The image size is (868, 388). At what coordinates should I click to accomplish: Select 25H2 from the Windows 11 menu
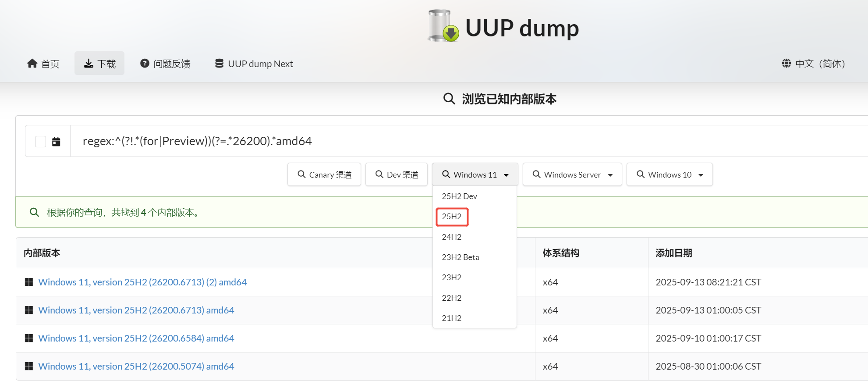tap(475, 217)
